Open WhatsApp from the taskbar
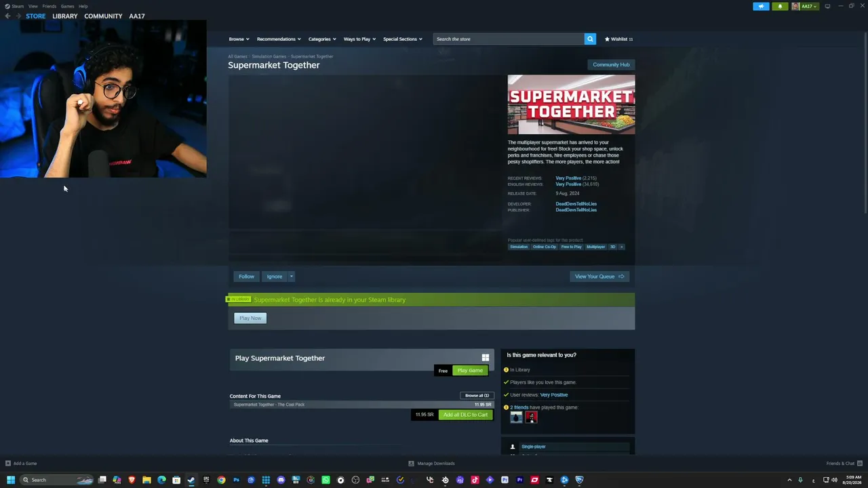The image size is (868, 488). tap(325, 480)
